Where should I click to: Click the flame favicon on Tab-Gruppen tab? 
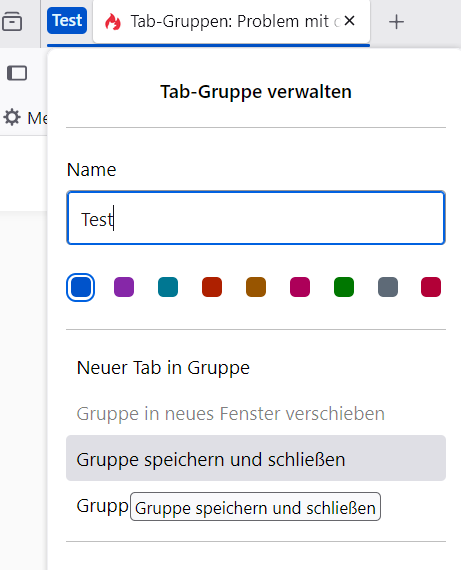(x=113, y=21)
